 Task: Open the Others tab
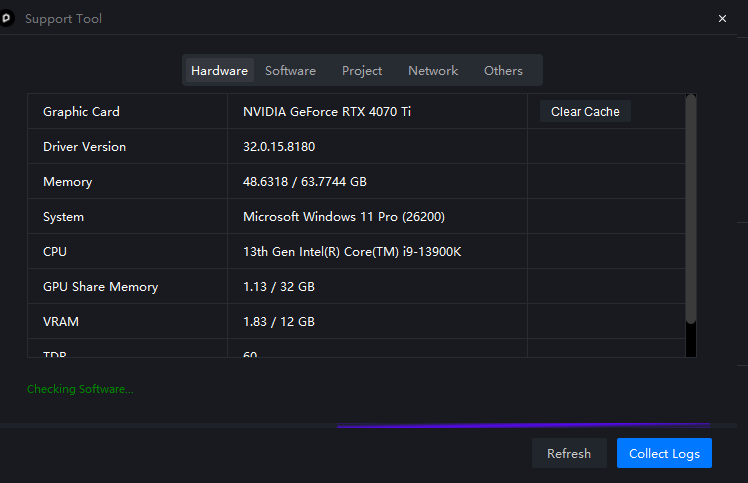503,71
